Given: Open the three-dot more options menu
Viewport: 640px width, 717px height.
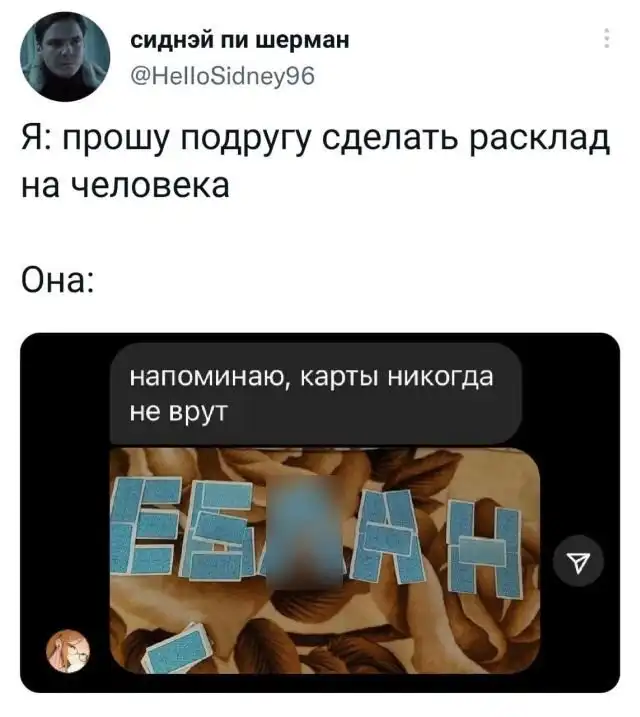Looking at the screenshot, I should point(607,38).
